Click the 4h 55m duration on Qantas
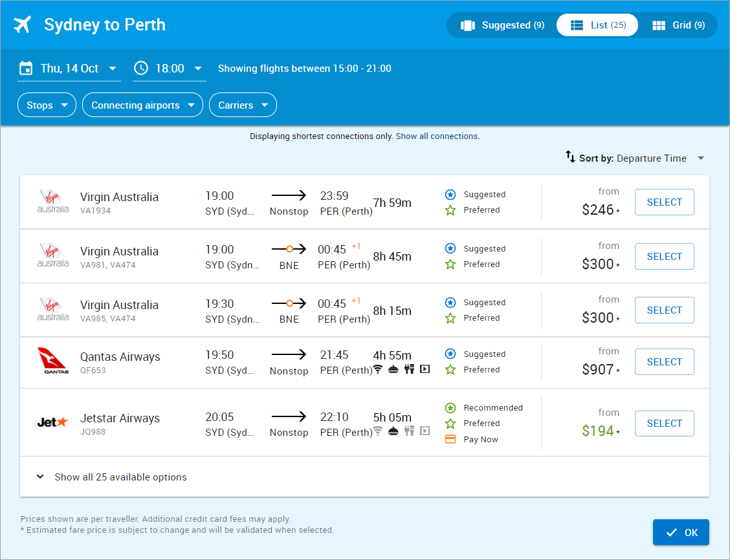Image resolution: width=730 pixels, height=560 pixels. (392, 356)
